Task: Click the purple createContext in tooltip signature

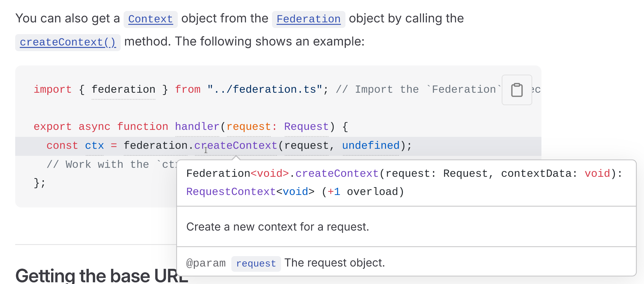Action: click(337, 174)
